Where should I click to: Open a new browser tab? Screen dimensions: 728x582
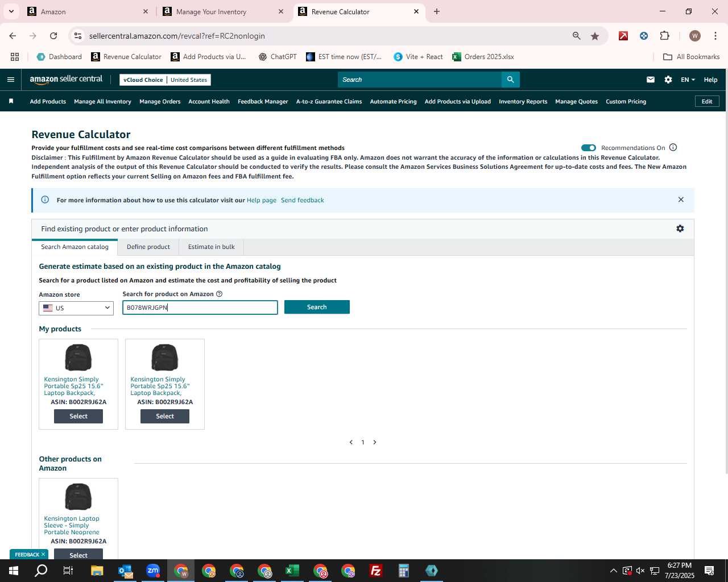pos(437,11)
